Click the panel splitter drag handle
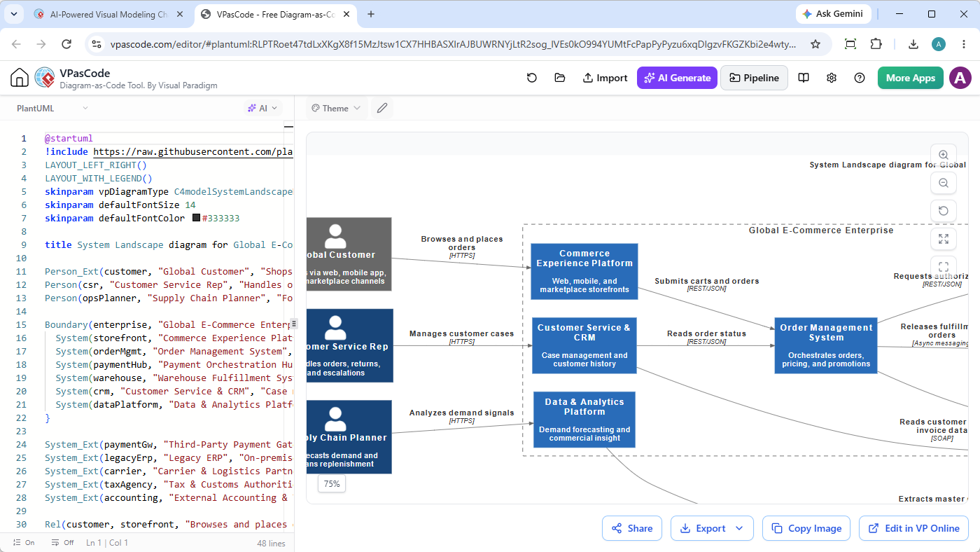 tap(294, 324)
